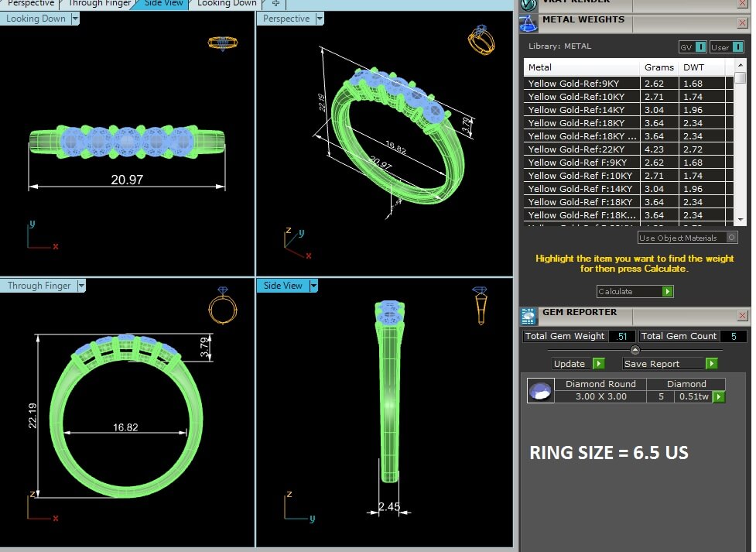Click the orange side-profile icon in Side View
The height and width of the screenshot is (552, 756).
point(480,304)
